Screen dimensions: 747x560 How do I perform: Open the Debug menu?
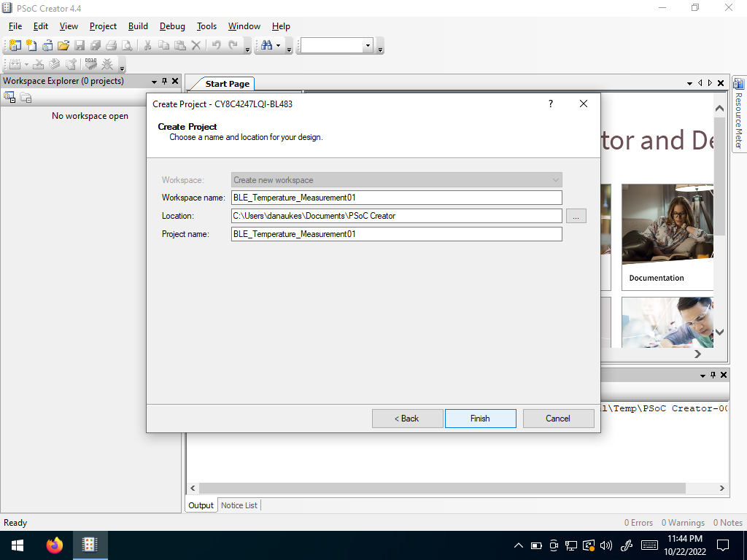coord(172,26)
